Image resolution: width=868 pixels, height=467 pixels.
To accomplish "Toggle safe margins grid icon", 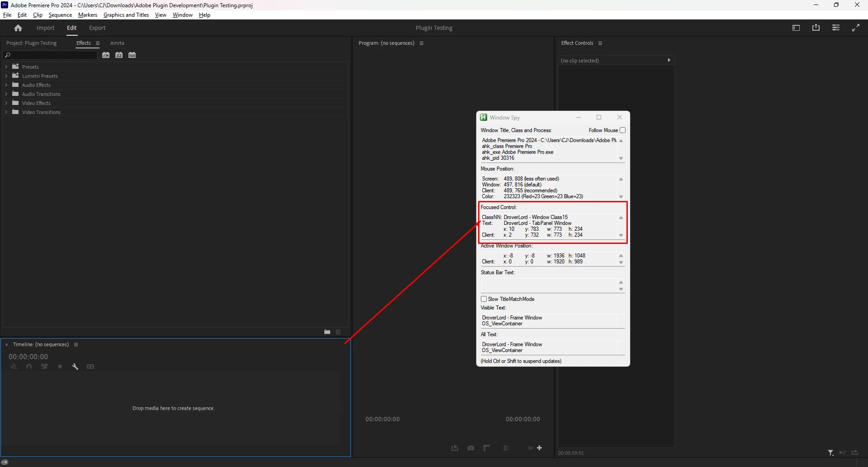I will [506, 448].
